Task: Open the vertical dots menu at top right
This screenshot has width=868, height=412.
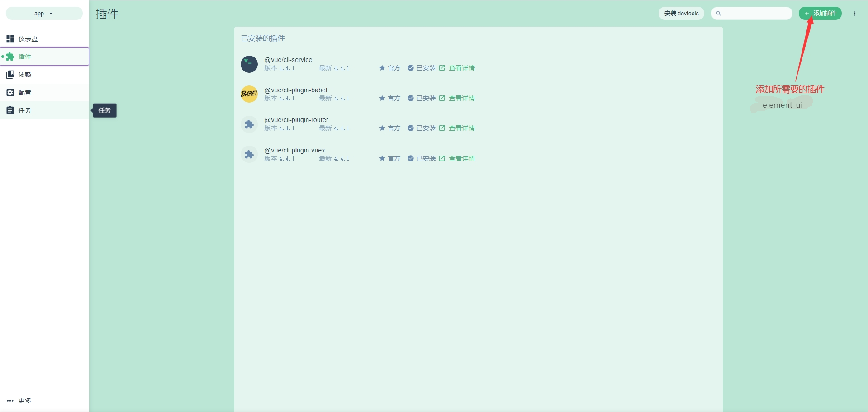Action: [x=855, y=14]
